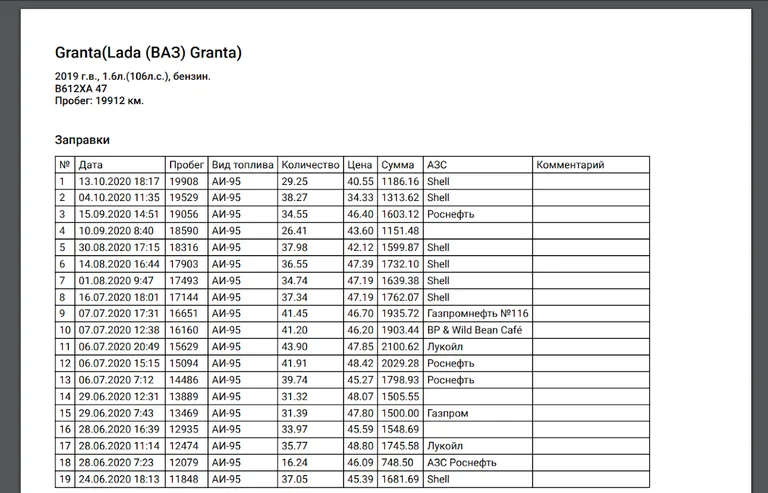
Task: Click sum value 2100.62
Action: [400, 347]
